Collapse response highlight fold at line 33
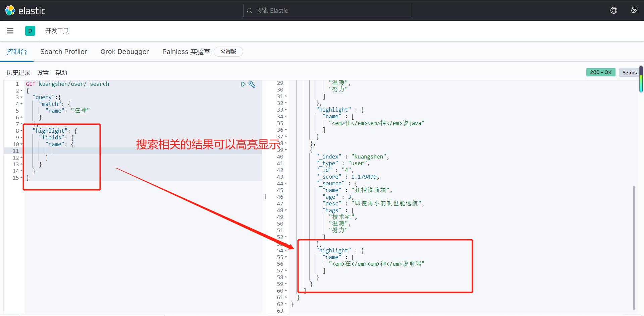644x316 pixels. [x=286, y=110]
